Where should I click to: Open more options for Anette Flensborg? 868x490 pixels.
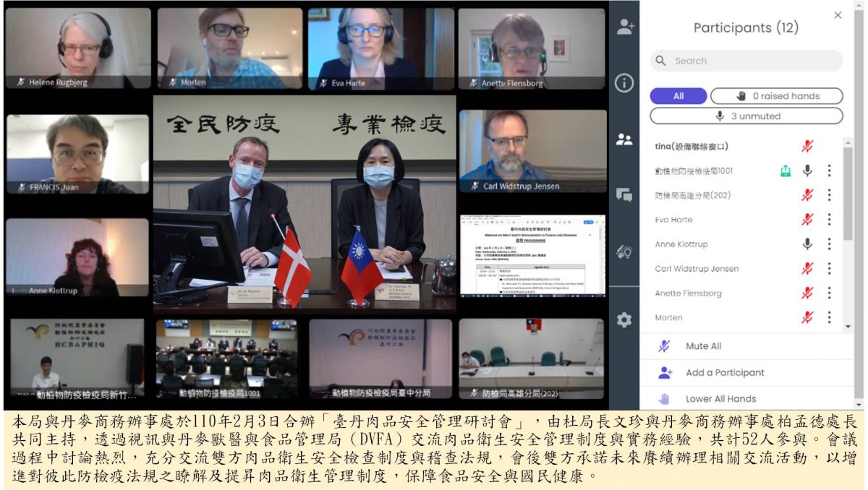tap(829, 293)
